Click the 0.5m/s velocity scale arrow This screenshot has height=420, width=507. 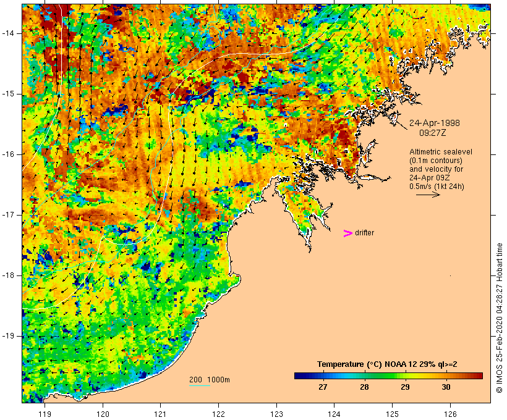click(x=428, y=195)
